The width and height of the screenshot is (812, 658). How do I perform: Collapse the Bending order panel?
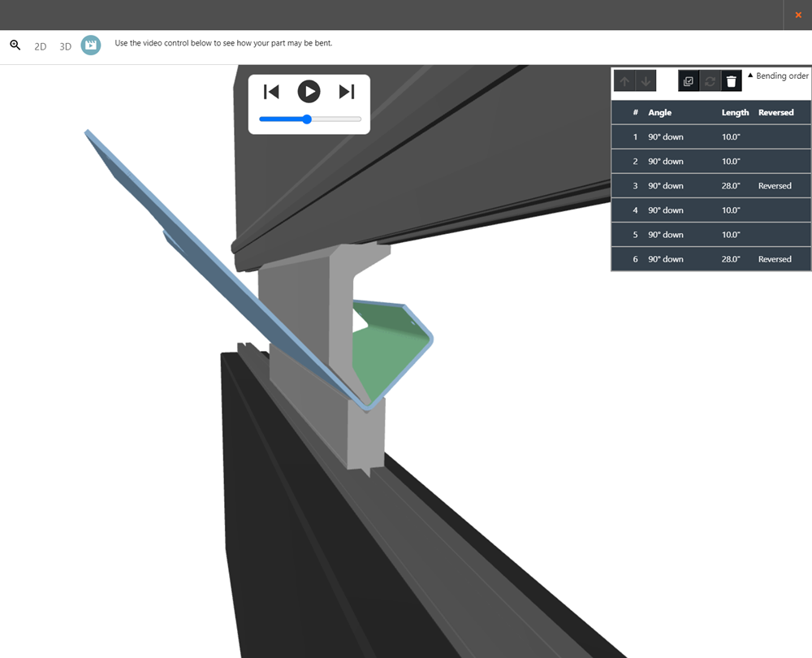pos(778,76)
